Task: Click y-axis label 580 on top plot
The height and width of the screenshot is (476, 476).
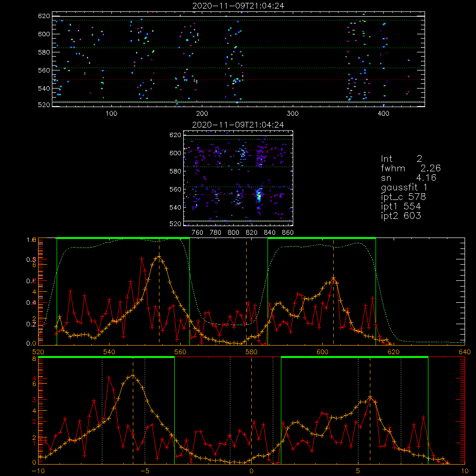Action: pyautogui.click(x=44, y=52)
